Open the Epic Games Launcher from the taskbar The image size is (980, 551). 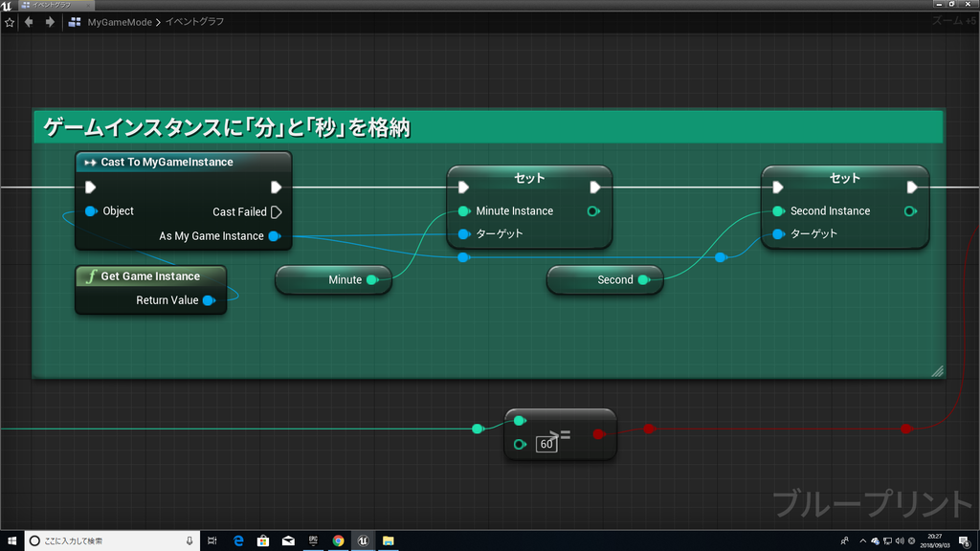tap(313, 540)
